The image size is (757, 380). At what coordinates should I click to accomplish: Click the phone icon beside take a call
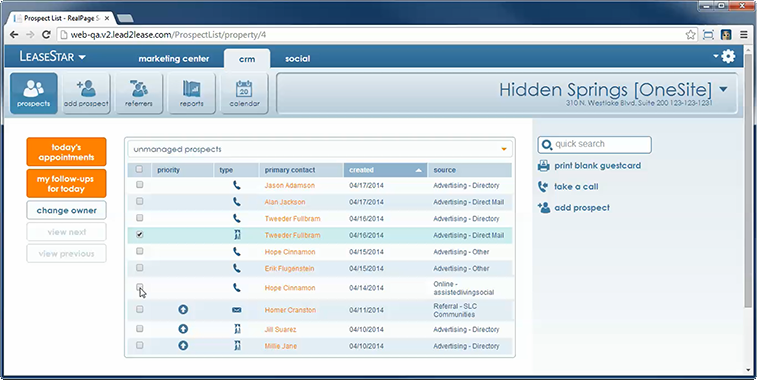click(x=544, y=186)
